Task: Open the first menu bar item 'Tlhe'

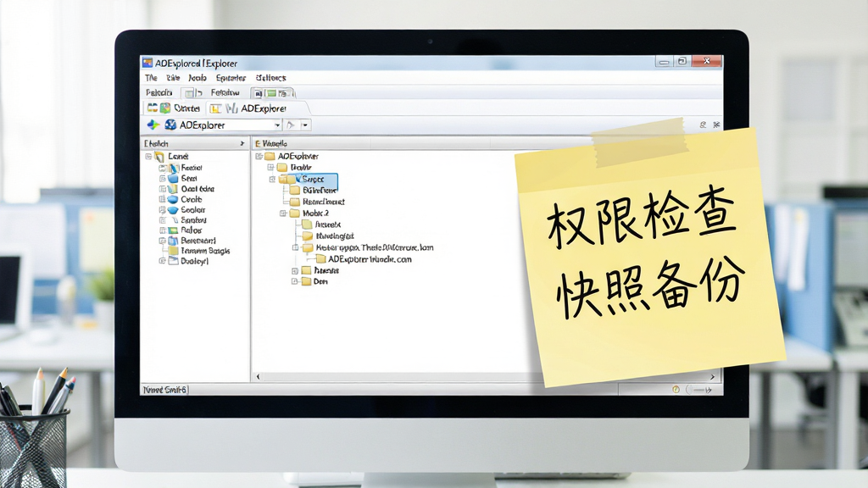Action: [x=151, y=78]
